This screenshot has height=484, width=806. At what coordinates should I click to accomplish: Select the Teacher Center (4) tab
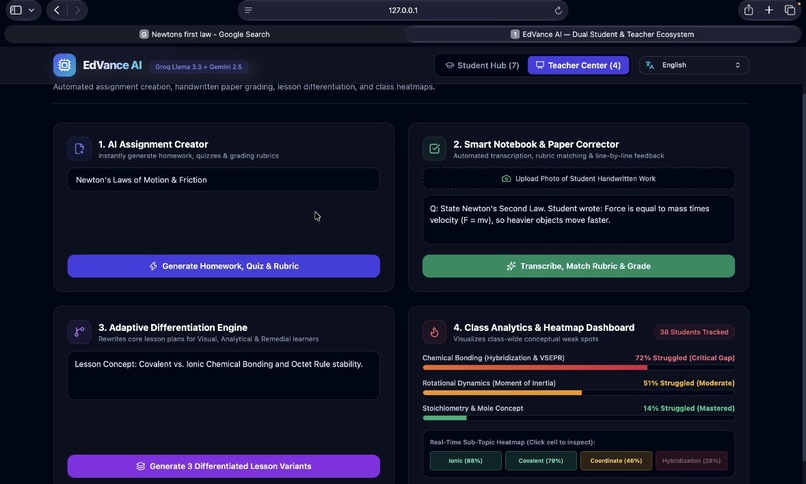point(578,65)
